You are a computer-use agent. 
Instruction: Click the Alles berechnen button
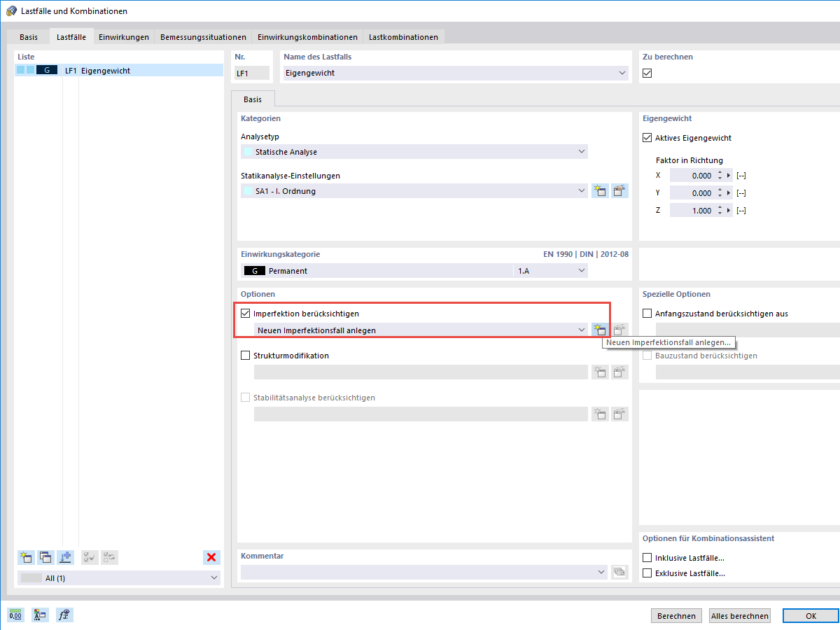[x=740, y=616]
